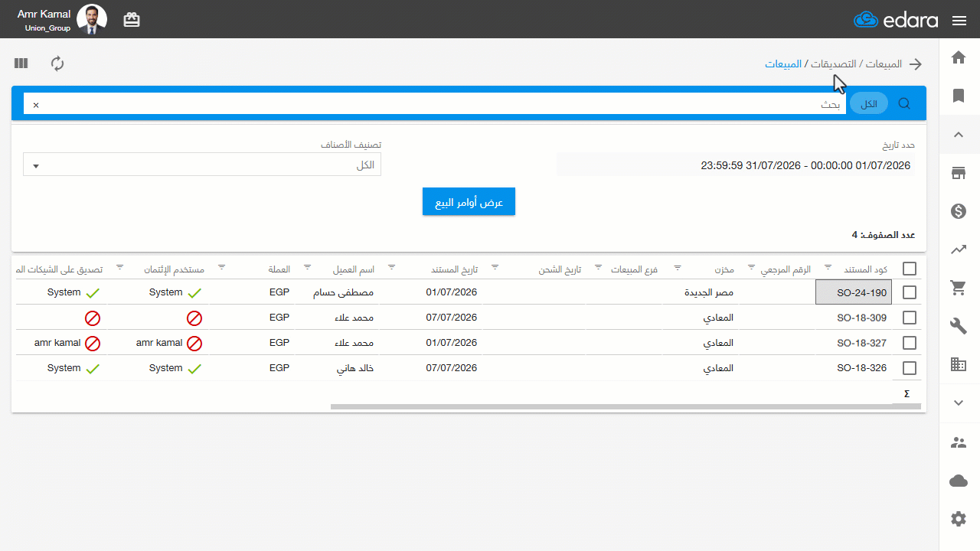Select the SO-18-309 document cell
The width and height of the screenshot is (980, 551).
point(854,318)
